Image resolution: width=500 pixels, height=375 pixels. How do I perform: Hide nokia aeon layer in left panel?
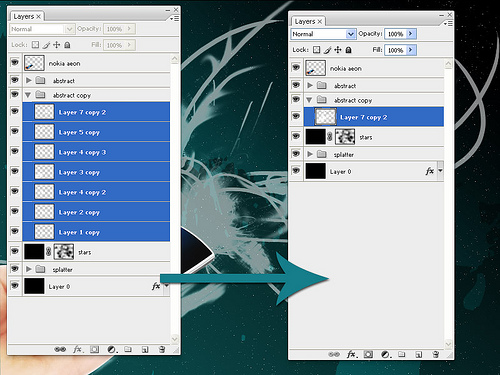click(15, 62)
